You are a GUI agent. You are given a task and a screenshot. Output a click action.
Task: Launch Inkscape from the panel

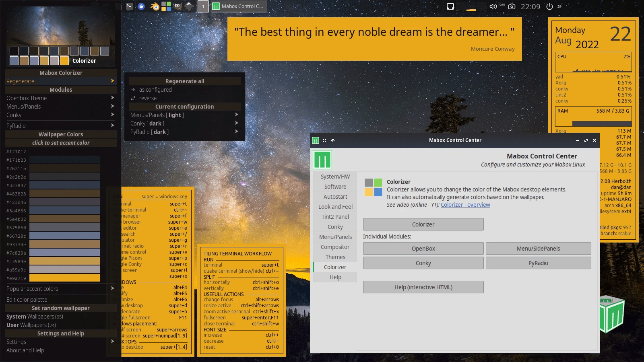pos(188,6)
